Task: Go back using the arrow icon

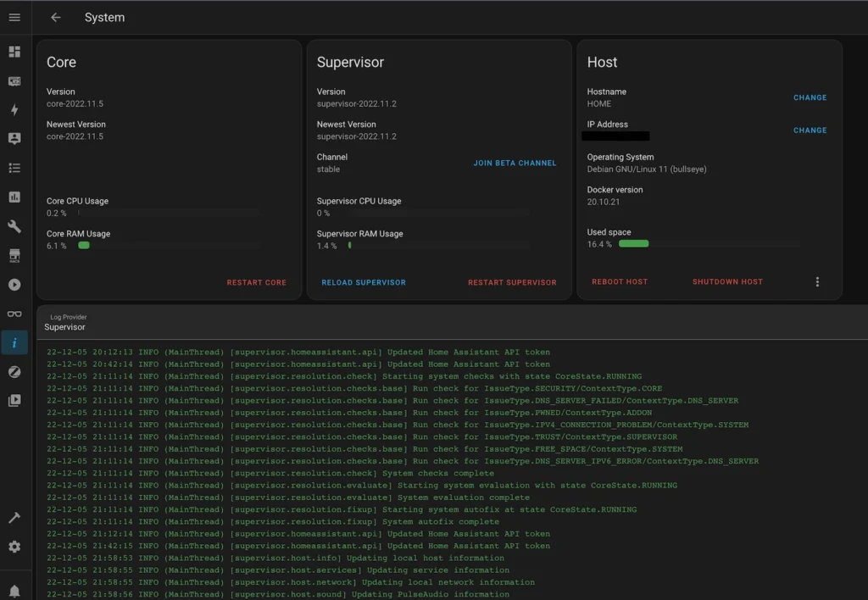Action: pyautogui.click(x=56, y=18)
